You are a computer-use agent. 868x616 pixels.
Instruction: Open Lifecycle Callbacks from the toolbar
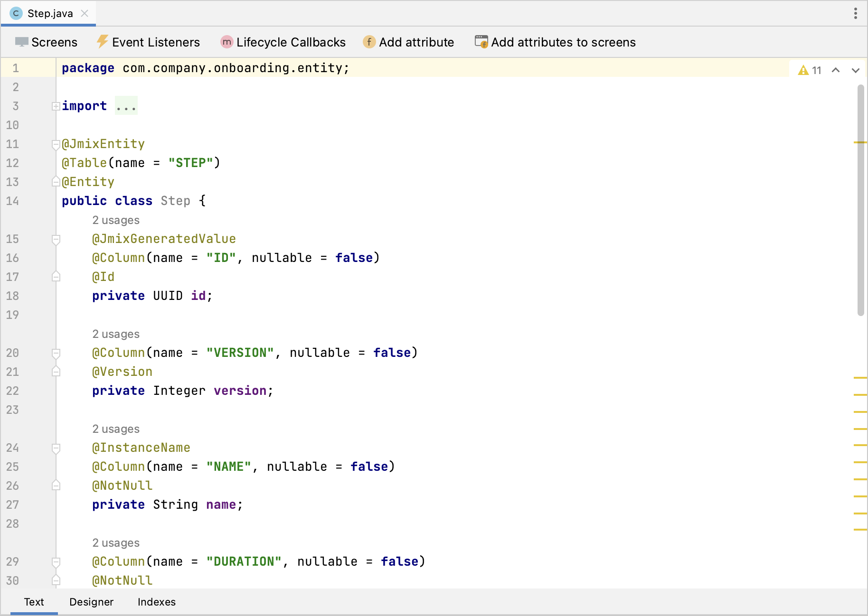pyautogui.click(x=283, y=42)
